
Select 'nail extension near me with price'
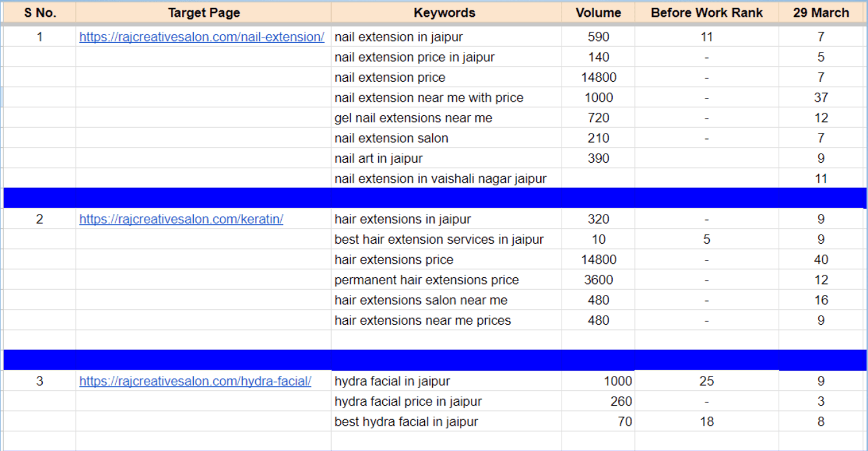point(446,97)
